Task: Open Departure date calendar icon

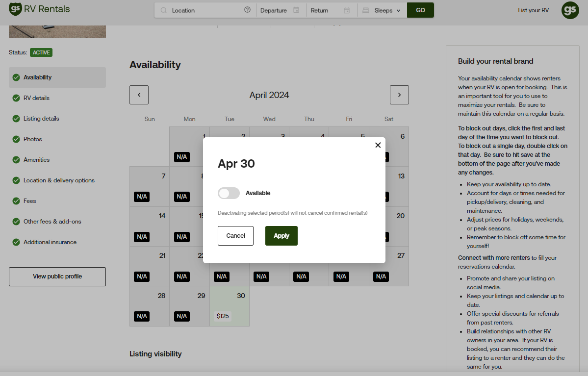Action: [296, 10]
